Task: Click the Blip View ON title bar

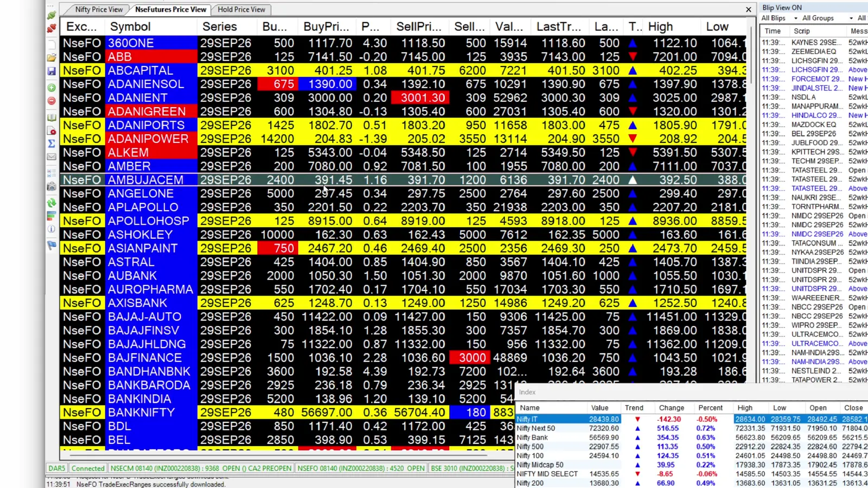Action: pyautogui.click(x=814, y=8)
